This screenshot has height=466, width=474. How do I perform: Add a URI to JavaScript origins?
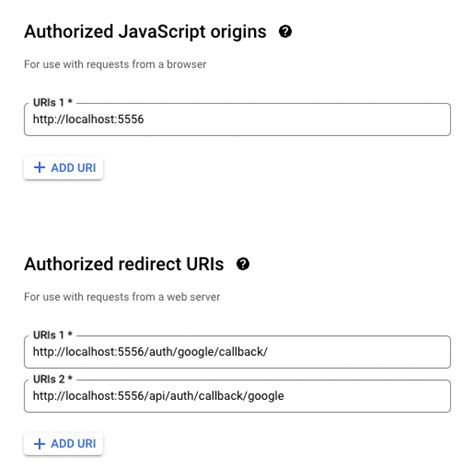point(63,168)
